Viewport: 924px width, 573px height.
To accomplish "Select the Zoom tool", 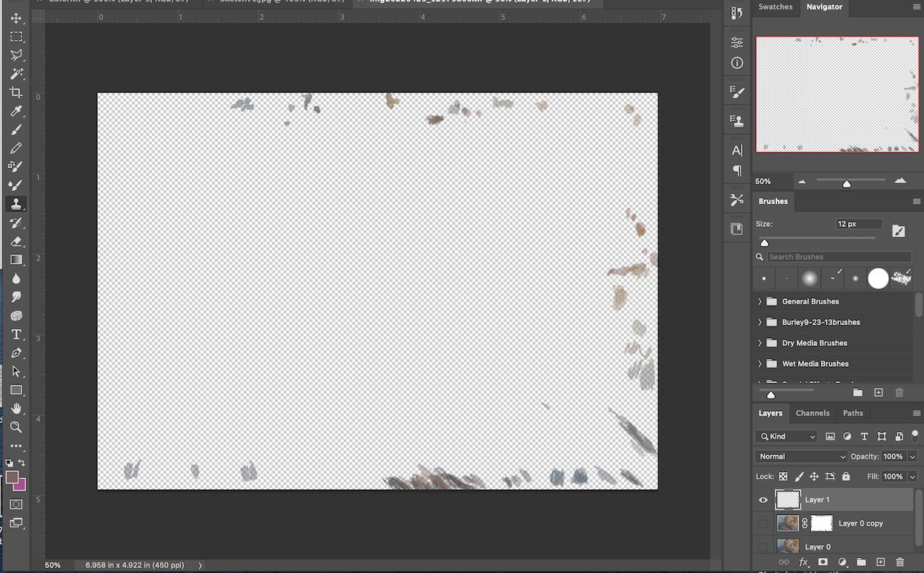I will [16, 428].
